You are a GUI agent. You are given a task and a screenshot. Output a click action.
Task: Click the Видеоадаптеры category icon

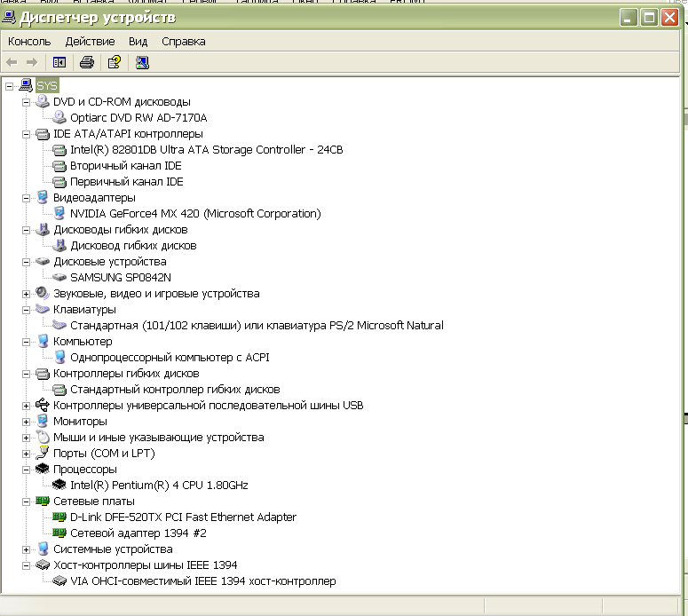(43, 197)
